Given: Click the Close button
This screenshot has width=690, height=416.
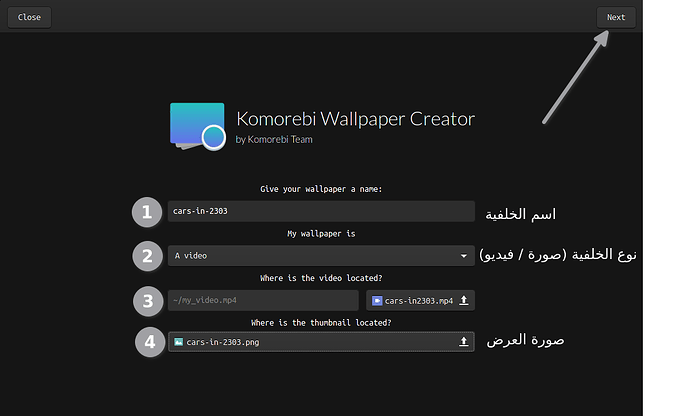Looking at the screenshot, I should click(29, 18).
